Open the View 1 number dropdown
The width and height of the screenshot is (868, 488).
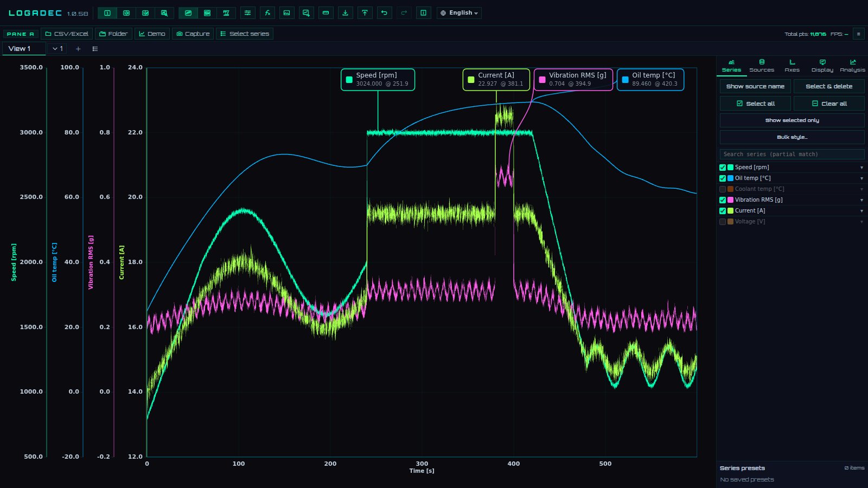(x=58, y=49)
